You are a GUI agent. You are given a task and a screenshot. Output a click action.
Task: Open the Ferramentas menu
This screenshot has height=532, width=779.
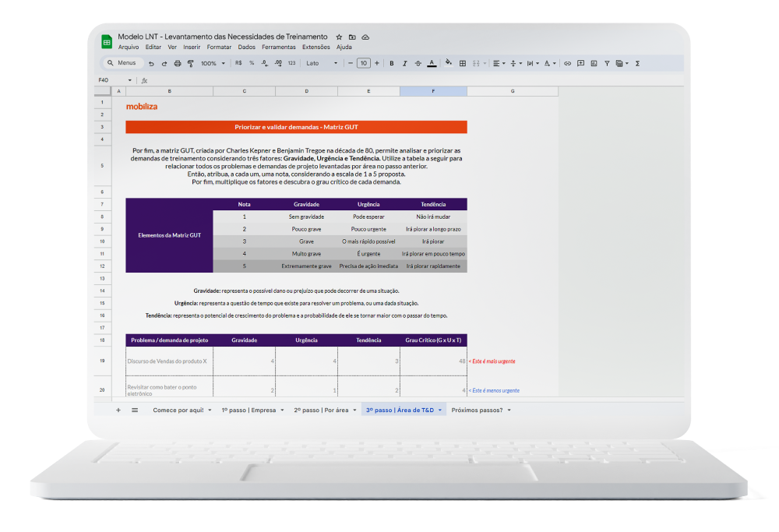click(x=279, y=48)
